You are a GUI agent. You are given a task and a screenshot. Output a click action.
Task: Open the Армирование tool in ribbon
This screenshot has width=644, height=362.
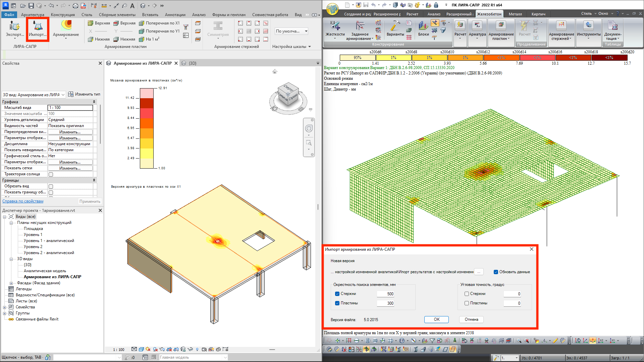point(66,27)
